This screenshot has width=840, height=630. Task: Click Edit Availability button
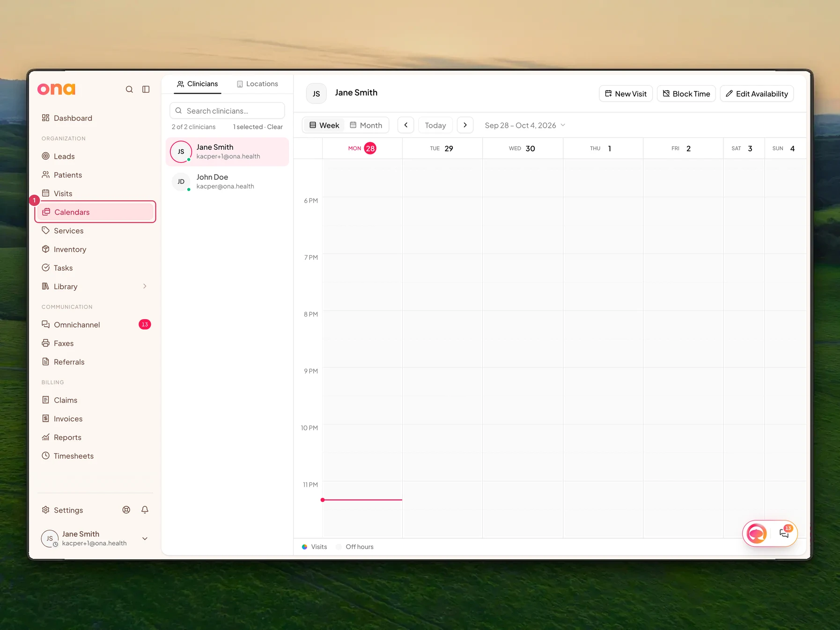pos(757,94)
